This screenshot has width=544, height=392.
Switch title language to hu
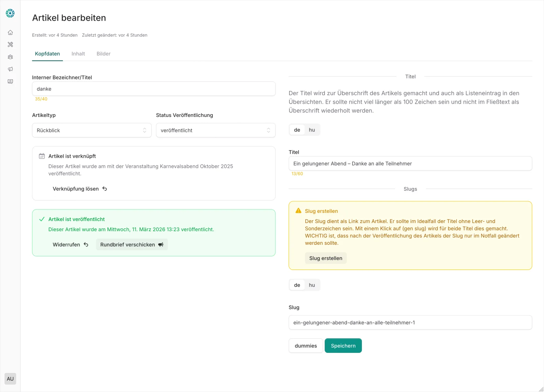coord(312,130)
